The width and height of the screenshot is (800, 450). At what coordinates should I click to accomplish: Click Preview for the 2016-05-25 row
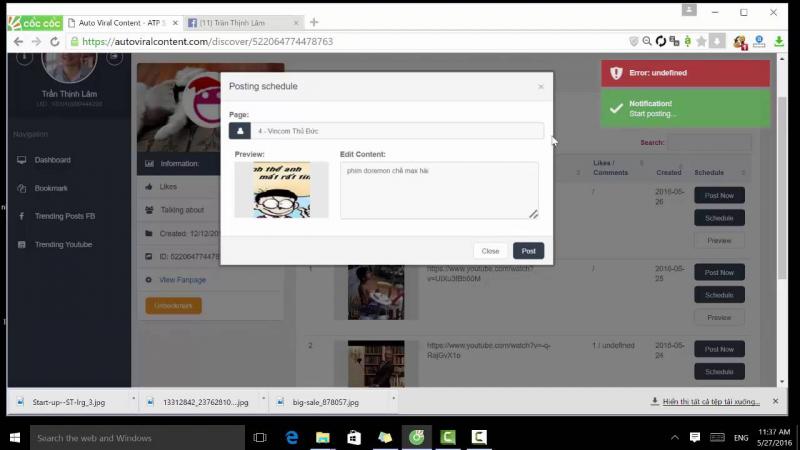click(719, 317)
